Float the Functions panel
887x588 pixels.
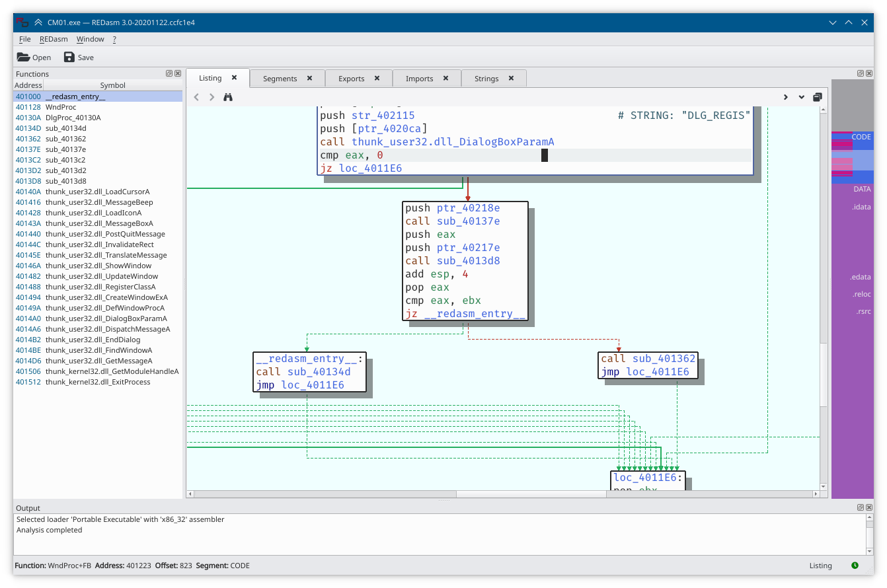pyautogui.click(x=169, y=74)
